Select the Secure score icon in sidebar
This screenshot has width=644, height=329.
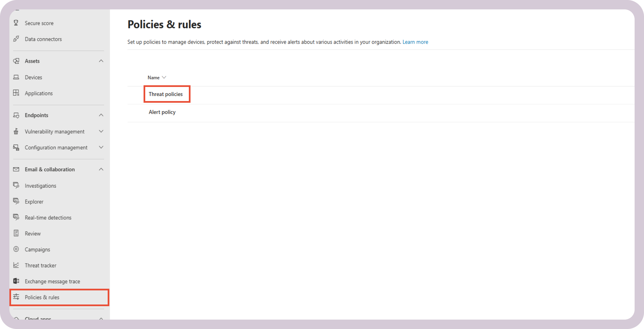click(16, 23)
